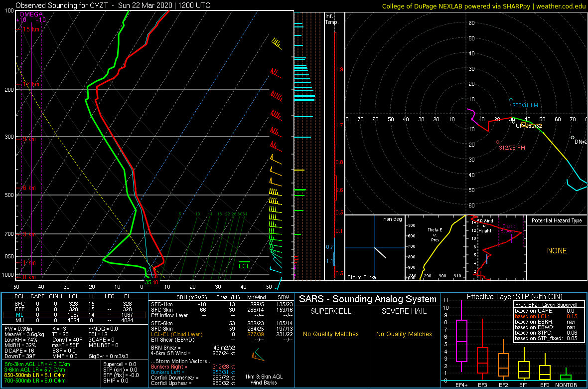Select the EFF parcel row
Viewport: 588px width, 389px height.
coord(74,309)
